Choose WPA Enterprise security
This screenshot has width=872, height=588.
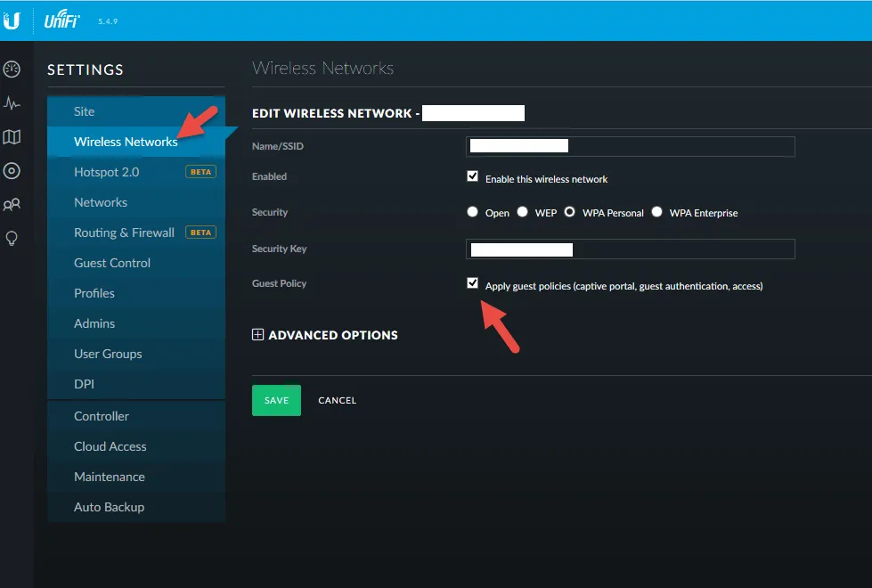[x=657, y=212]
